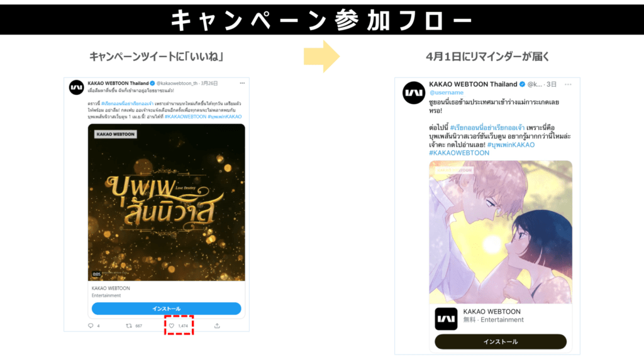Open three-dot menu on left tweet

[242, 84]
